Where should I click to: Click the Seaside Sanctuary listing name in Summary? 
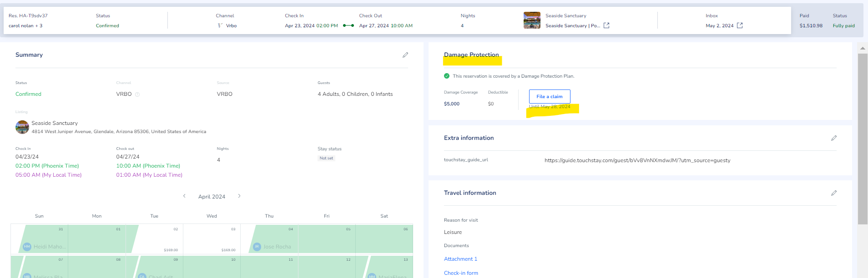(55, 123)
